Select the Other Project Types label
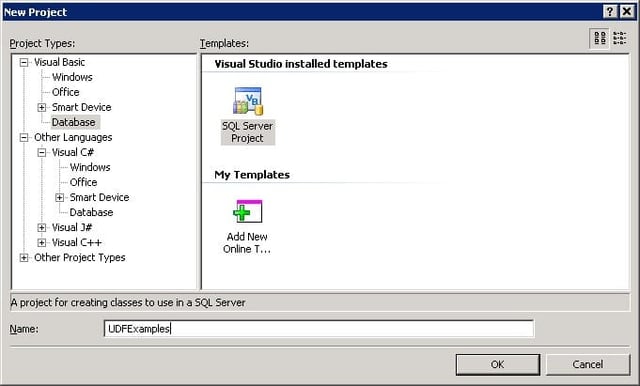This screenshot has width=640, height=386. [x=80, y=258]
